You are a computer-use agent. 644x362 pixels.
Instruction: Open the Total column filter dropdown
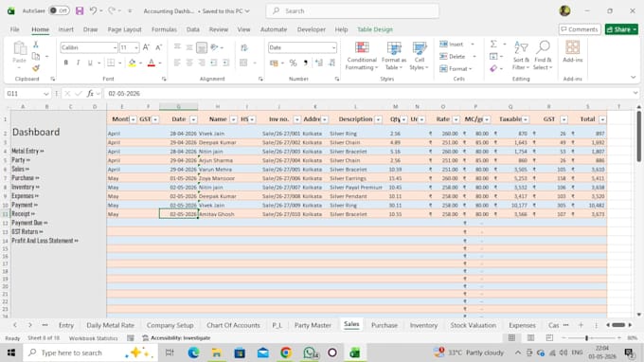coord(602,119)
